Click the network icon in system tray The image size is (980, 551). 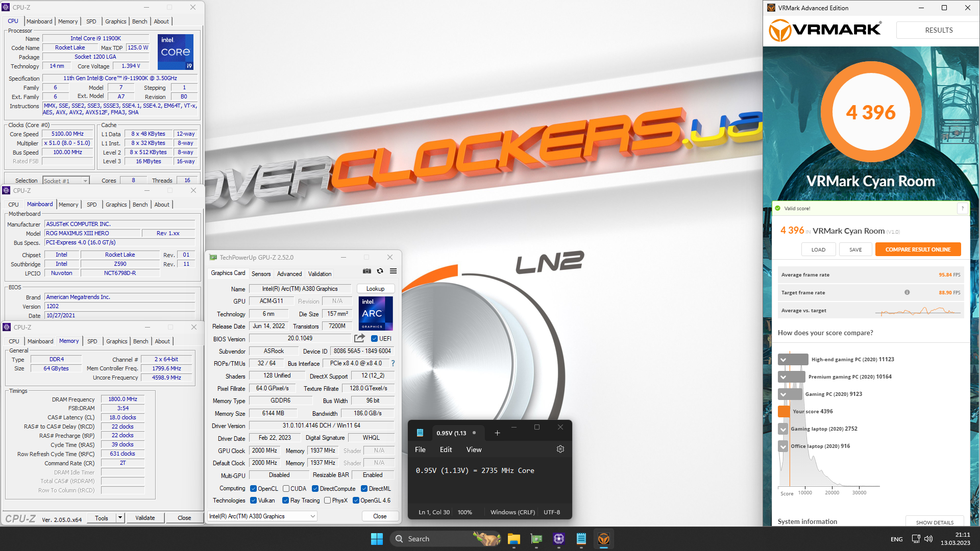pyautogui.click(x=916, y=539)
